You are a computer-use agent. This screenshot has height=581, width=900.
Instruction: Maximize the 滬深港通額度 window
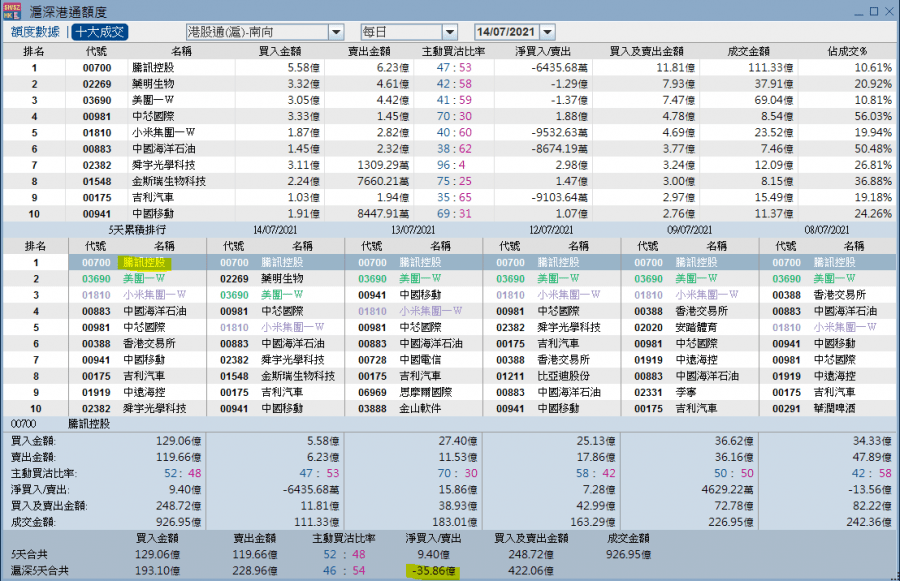(874, 11)
